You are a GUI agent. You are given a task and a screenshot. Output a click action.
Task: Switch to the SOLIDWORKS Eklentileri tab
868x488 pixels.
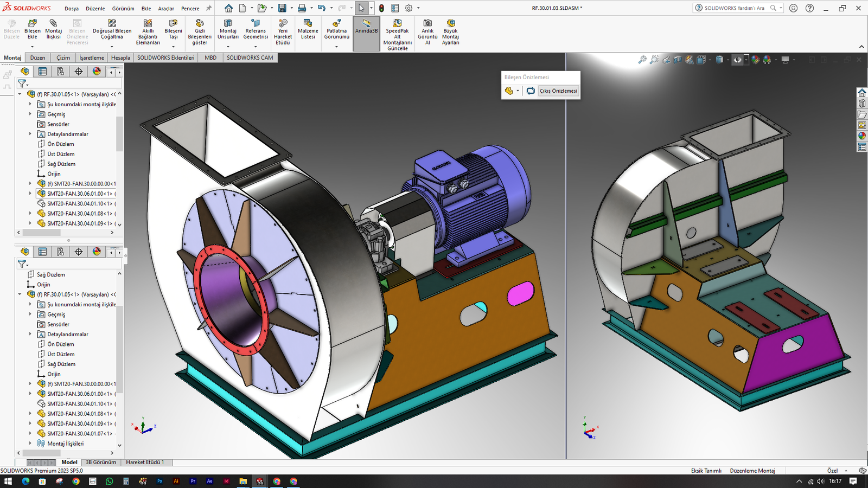click(165, 57)
